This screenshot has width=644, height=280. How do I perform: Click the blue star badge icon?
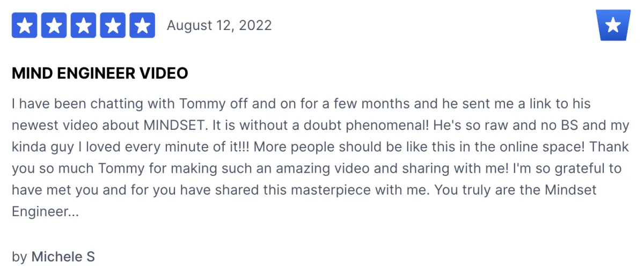[x=613, y=25]
